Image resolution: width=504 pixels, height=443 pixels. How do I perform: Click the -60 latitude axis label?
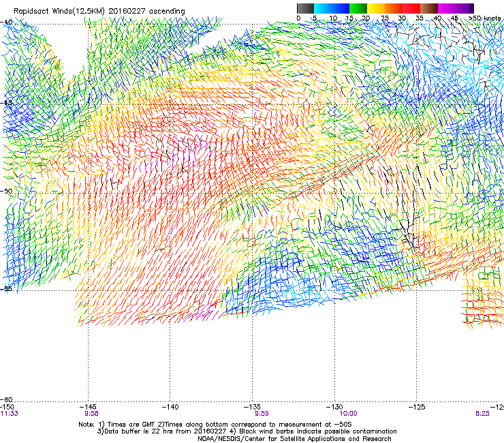pyautogui.click(x=6, y=399)
